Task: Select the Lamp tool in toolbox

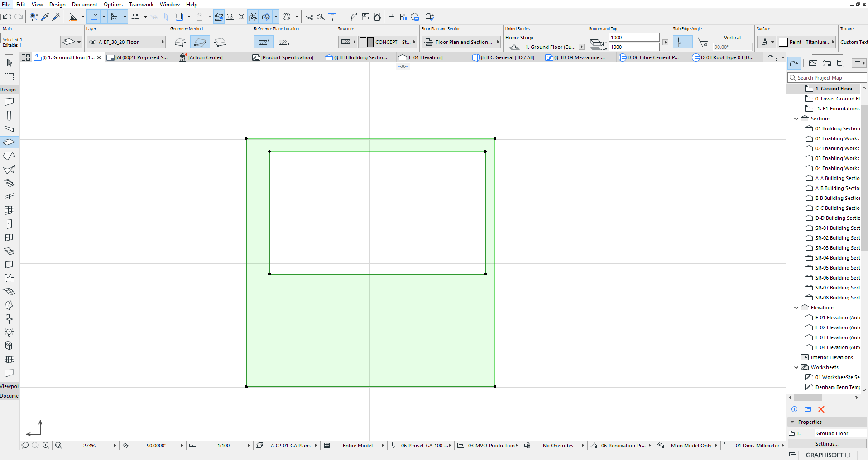Action: click(10, 332)
